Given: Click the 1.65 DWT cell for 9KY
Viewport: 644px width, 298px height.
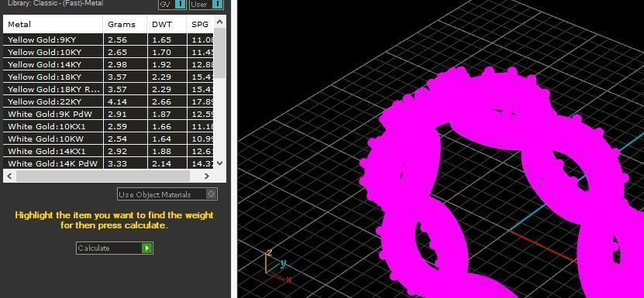Looking at the screenshot, I should [x=167, y=39].
